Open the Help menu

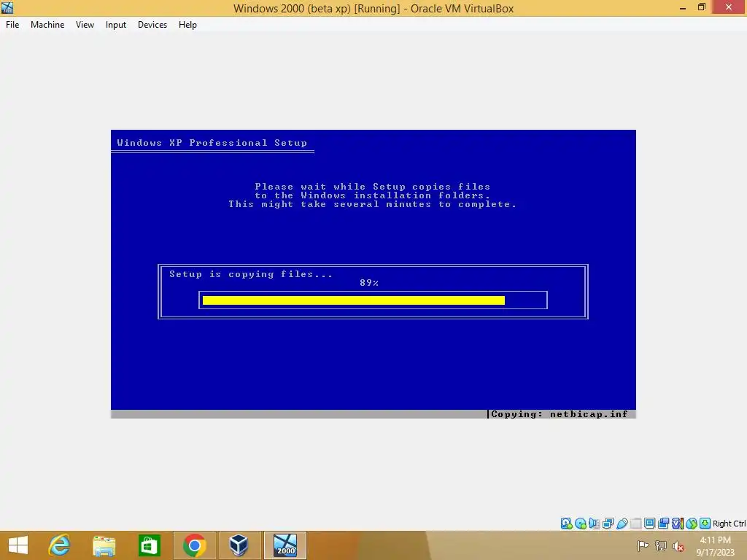pyautogui.click(x=187, y=25)
